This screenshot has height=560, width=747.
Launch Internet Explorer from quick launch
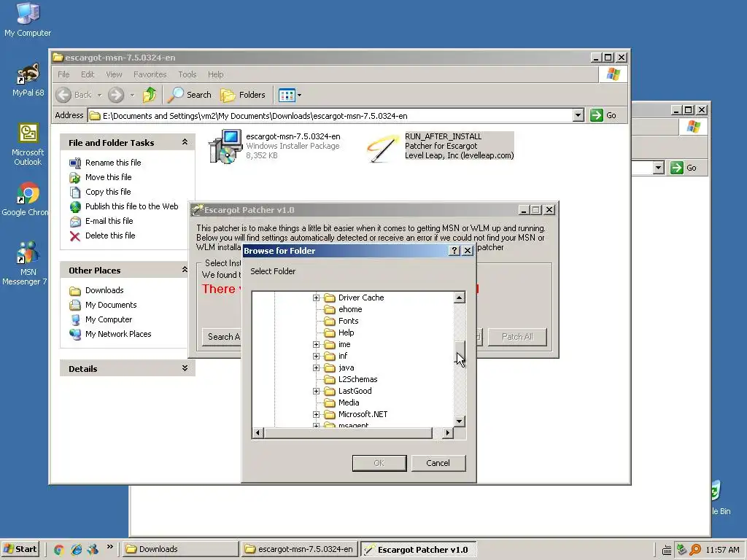point(76,550)
